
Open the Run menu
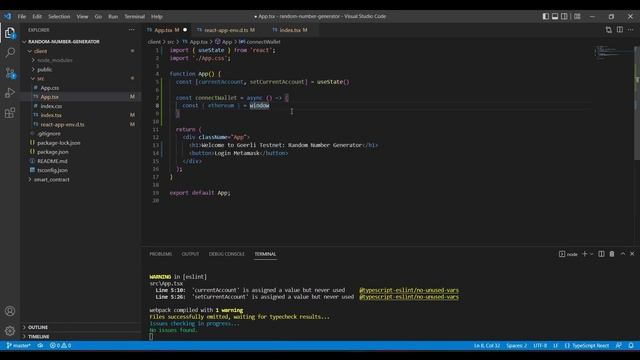113,16
